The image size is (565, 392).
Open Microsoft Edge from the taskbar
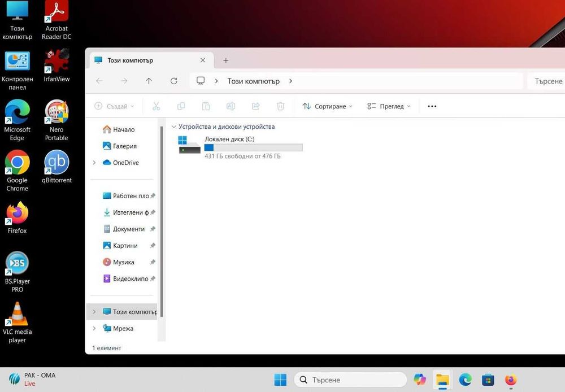465,380
